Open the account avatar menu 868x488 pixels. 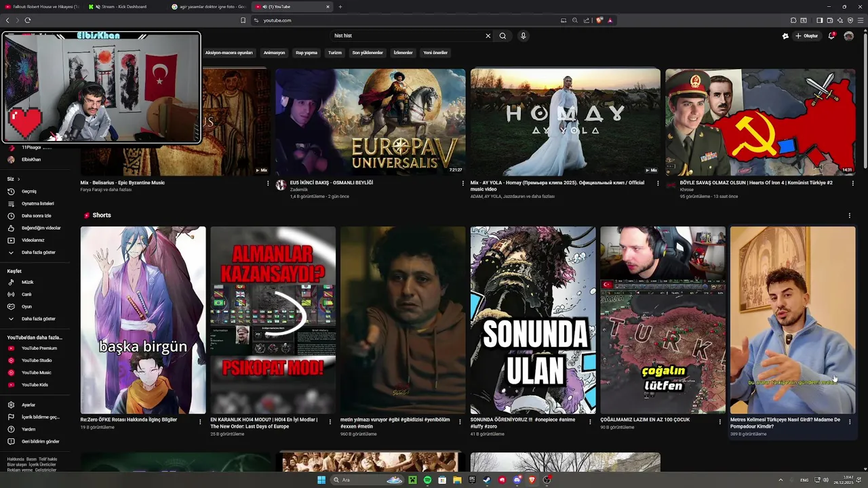pyautogui.click(x=848, y=36)
